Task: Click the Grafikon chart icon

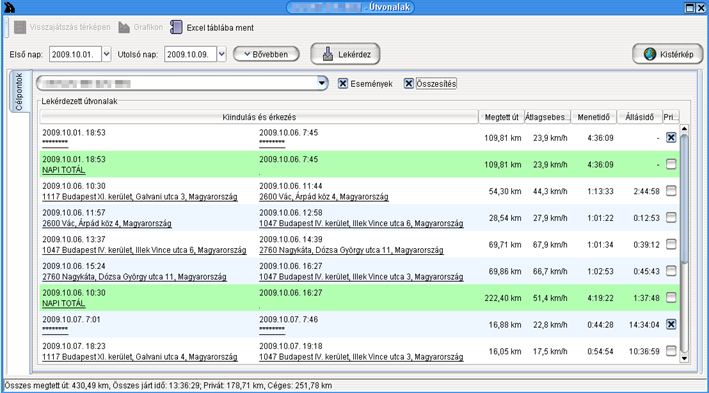Action: coord(124,27)
